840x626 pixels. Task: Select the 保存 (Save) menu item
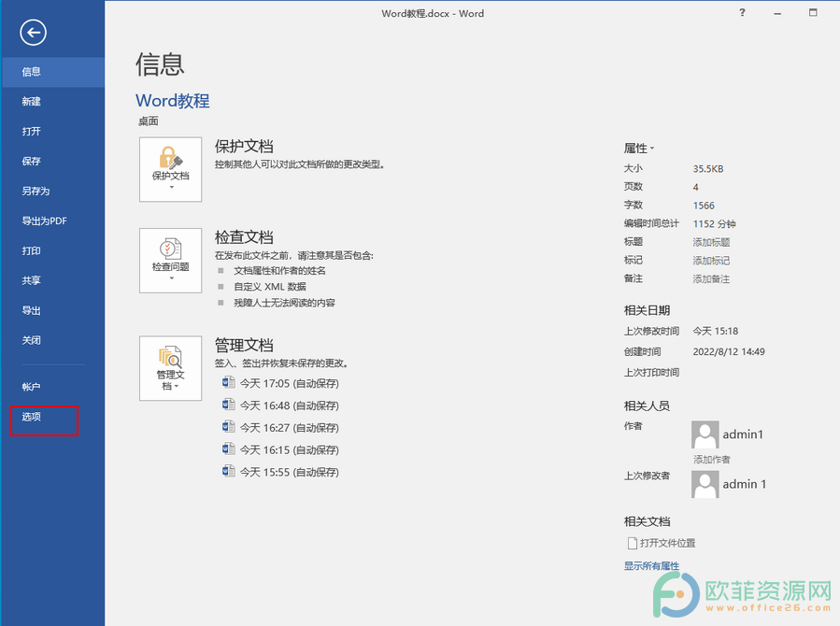tap(53, 162)
